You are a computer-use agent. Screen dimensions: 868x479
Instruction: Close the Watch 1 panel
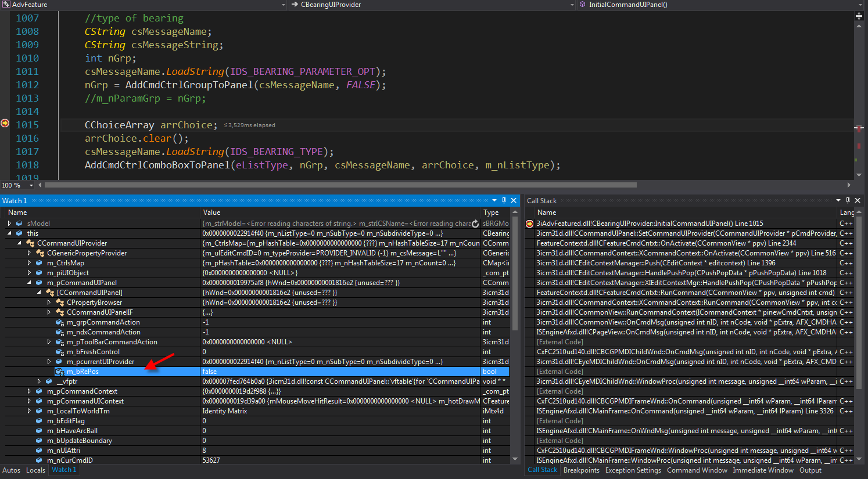514,200
